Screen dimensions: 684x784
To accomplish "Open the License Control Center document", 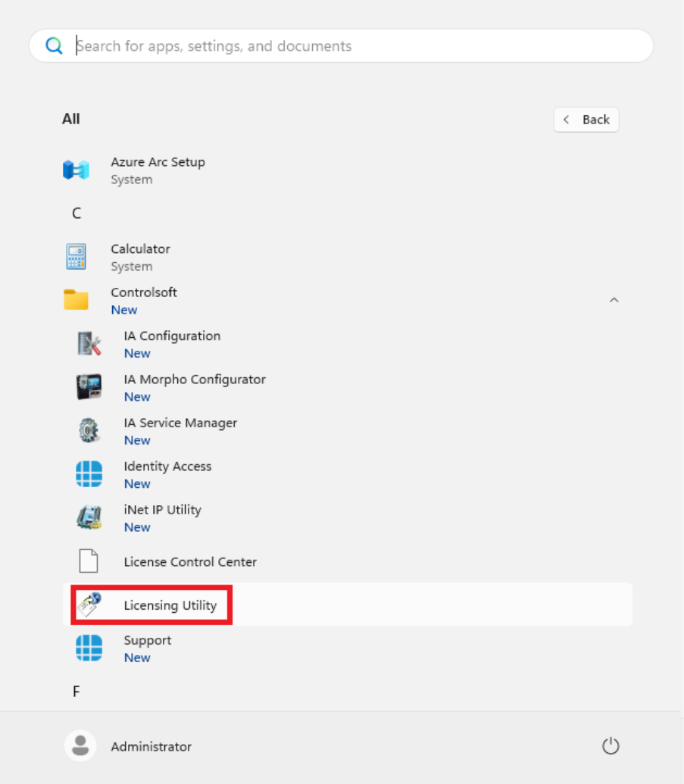I will pos(190,561).
